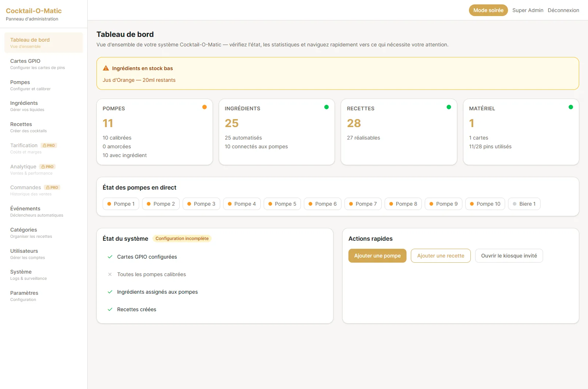Select the Pompe 5 status chip
The width and height of the screenshot is (588, 389).
(x=282, y=204)
